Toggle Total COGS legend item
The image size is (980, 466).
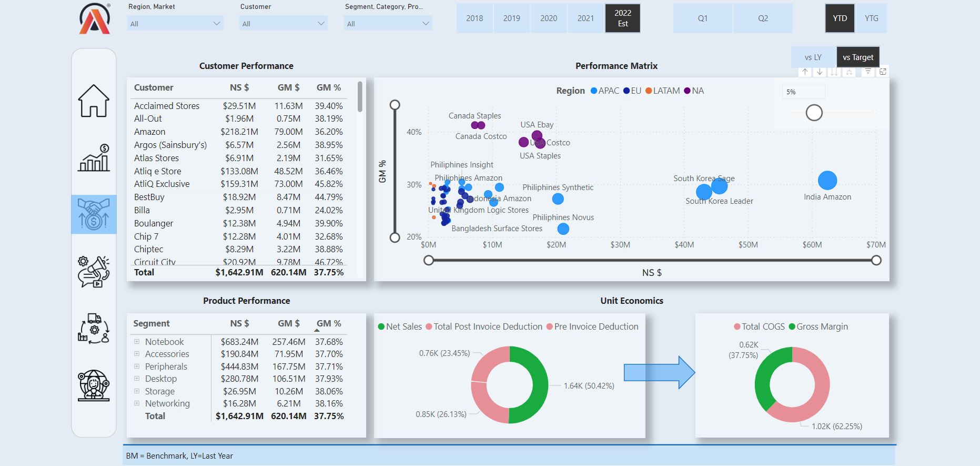tap(759, 326)
